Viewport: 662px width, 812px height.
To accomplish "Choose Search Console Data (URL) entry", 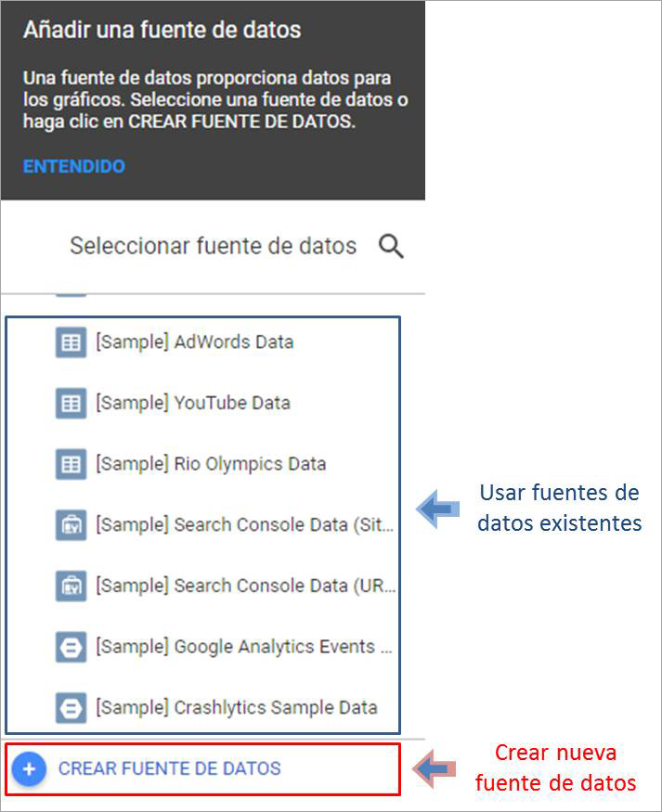I will (244, 586).
